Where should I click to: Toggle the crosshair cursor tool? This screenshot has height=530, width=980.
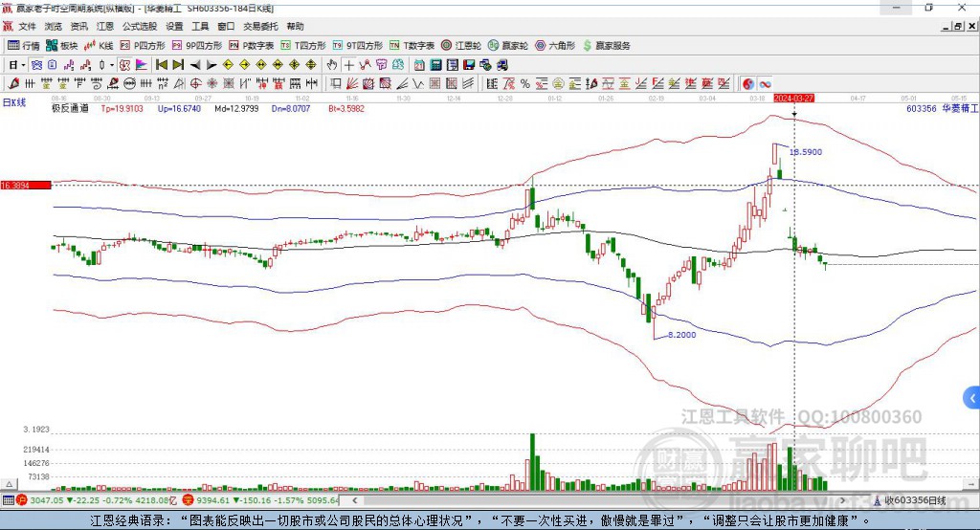(x=348, y=65)
